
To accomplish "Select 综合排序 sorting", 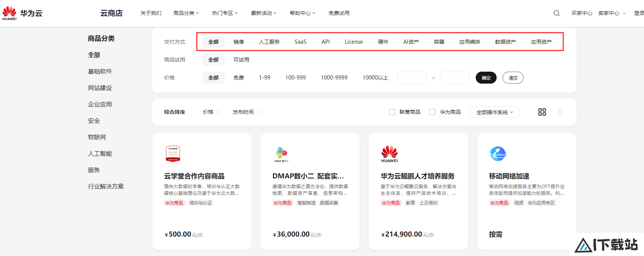I will click(175, 112).
